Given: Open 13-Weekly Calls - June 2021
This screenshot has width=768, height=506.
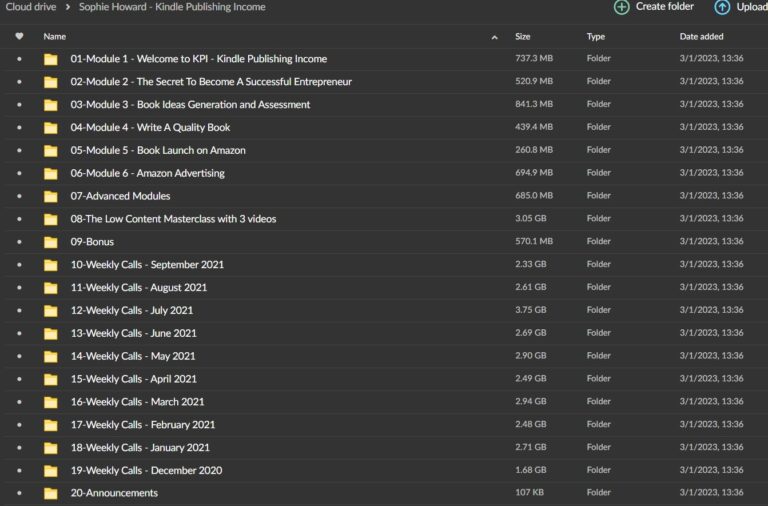Looking at the screenshot, I should pos(133,333).
